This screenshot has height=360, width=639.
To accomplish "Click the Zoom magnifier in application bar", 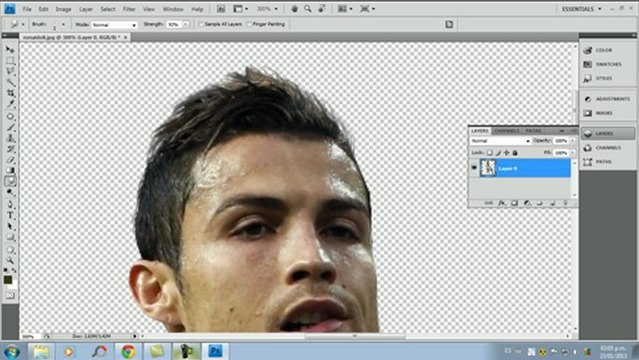I will click(x=308, y=9).
